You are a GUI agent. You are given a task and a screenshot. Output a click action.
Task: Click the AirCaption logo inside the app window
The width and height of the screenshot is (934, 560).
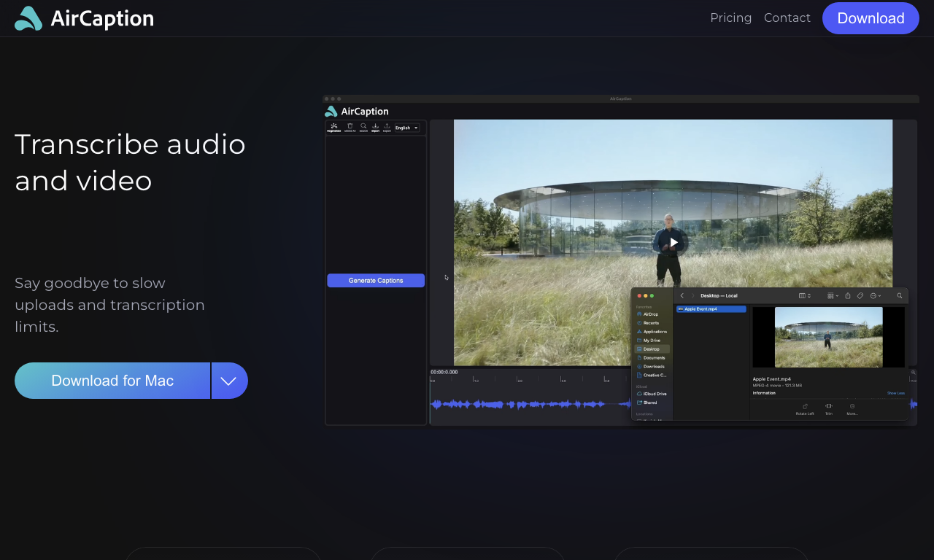pyautogui.click(x=357, y=112)
